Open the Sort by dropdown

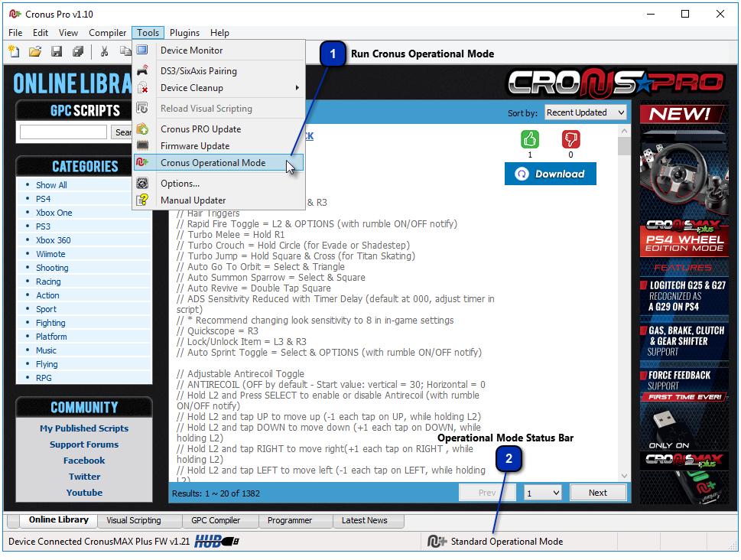pos(586,112)
